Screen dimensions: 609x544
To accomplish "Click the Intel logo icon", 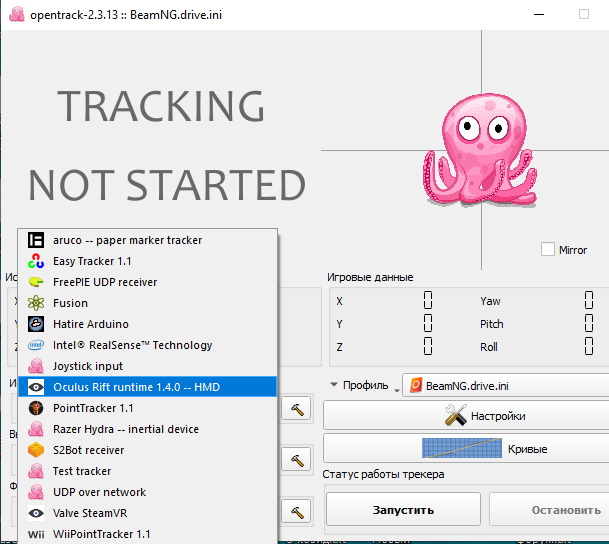I will coord(36,345).
